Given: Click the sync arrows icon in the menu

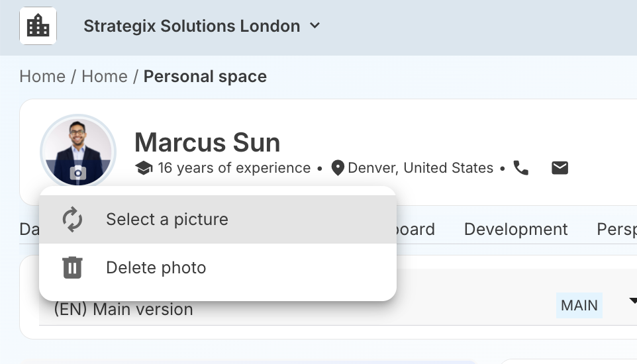Looking at the screenshot, I should 72,219.
